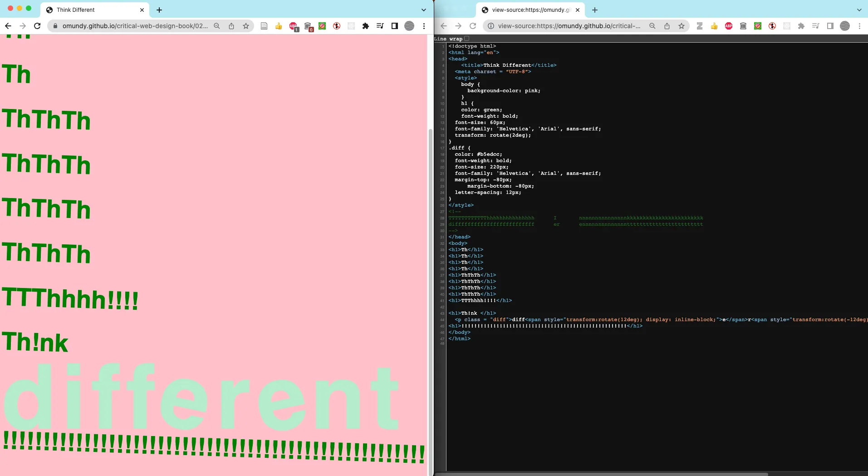Reload the Think Different page
This screenshot has height=476, width=868.
click(37, 26)
